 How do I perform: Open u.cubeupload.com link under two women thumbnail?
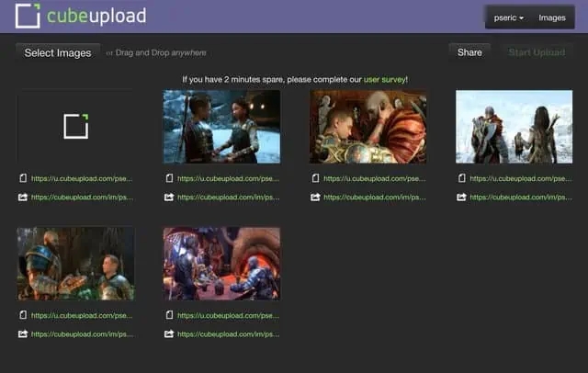pyautogui.click(x=228, y=178)
